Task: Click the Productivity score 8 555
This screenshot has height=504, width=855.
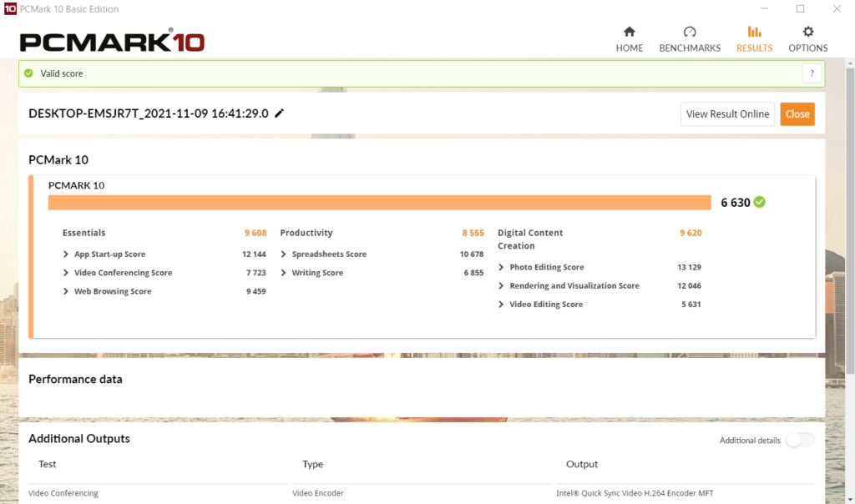Action: click(x=473, y=233)
